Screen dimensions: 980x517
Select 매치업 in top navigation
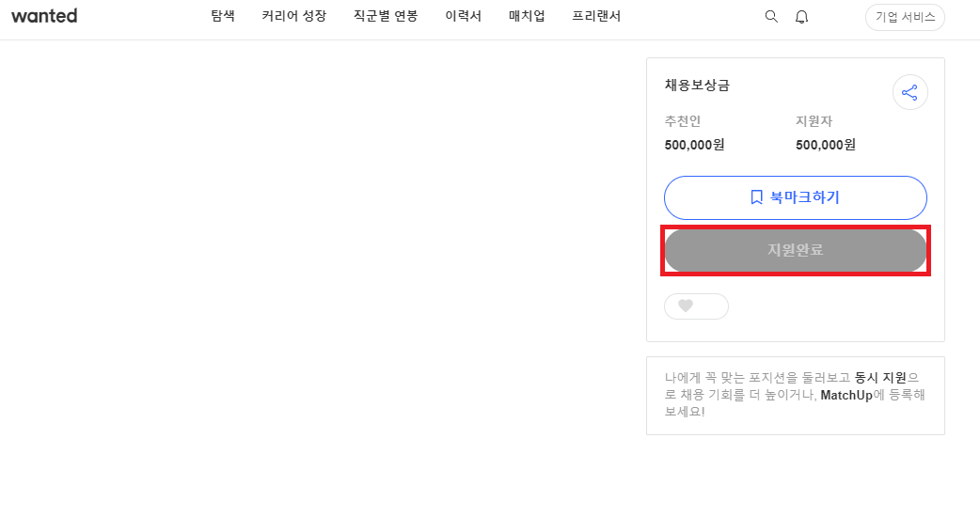click(527, 16)
